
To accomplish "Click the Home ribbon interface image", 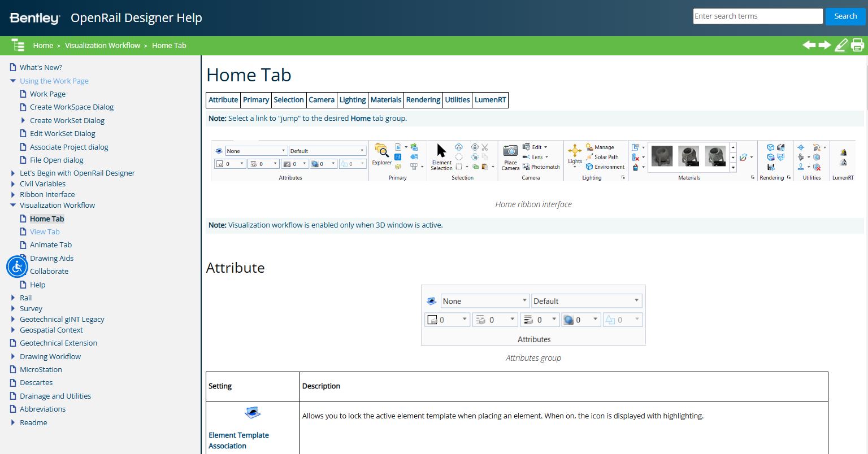I will (x=533, y=160).
